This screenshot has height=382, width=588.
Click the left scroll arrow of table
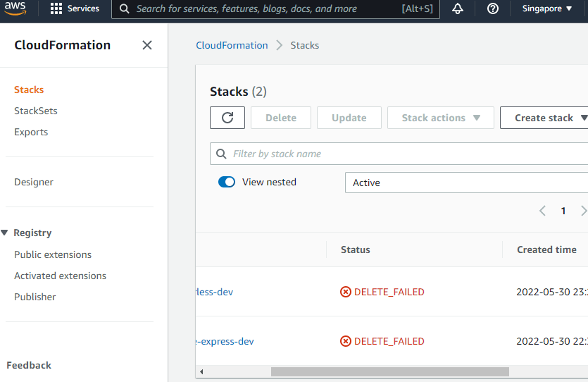click(201, 372)
